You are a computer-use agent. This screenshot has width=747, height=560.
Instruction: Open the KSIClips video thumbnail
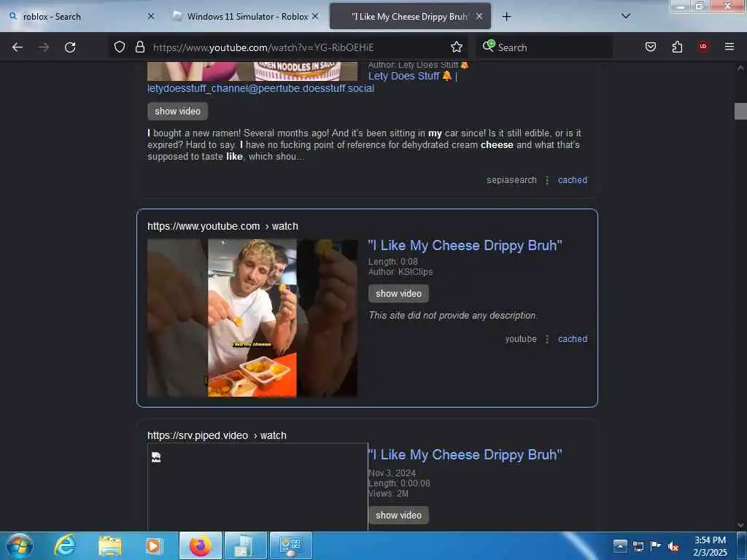[252, 318]
